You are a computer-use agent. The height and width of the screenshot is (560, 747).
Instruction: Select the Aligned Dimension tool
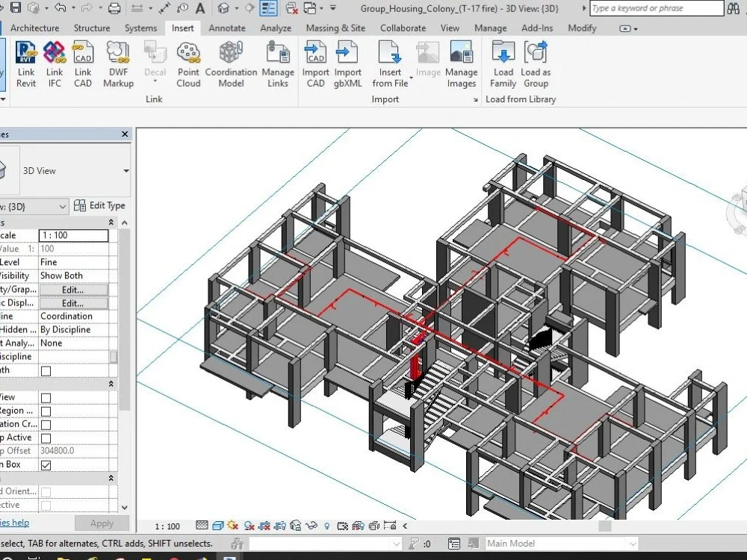[165, 8]
